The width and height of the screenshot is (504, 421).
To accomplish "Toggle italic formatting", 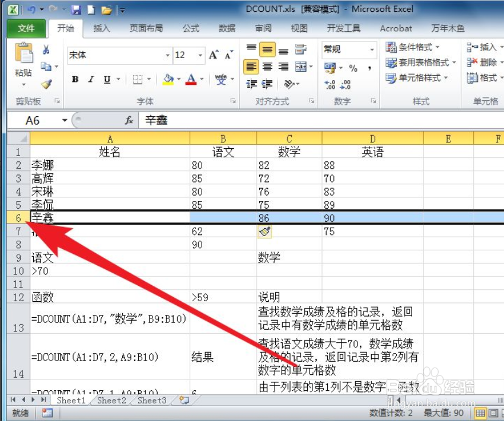I will [x=90, y=79].
